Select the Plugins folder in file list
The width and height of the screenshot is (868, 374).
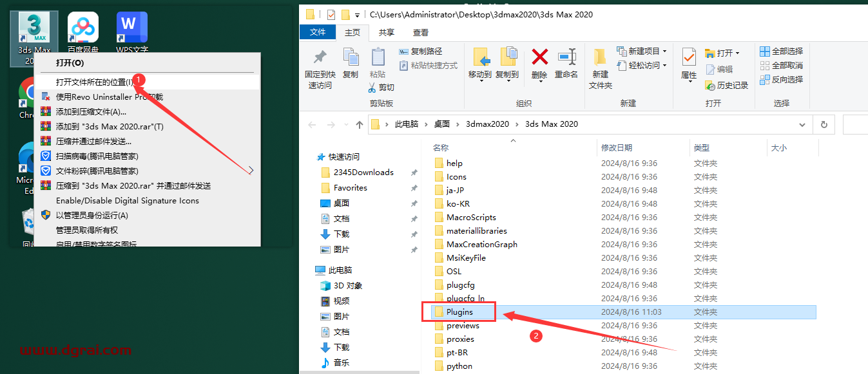[x=459, y=312]
